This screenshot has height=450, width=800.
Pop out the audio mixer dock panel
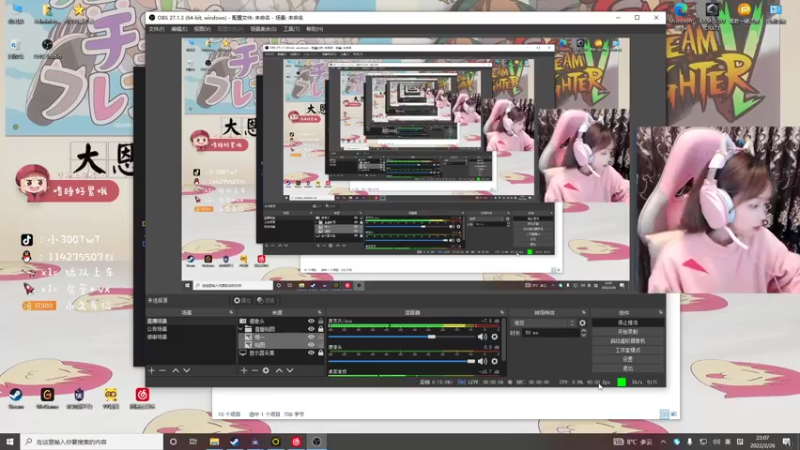coord(502,312)
